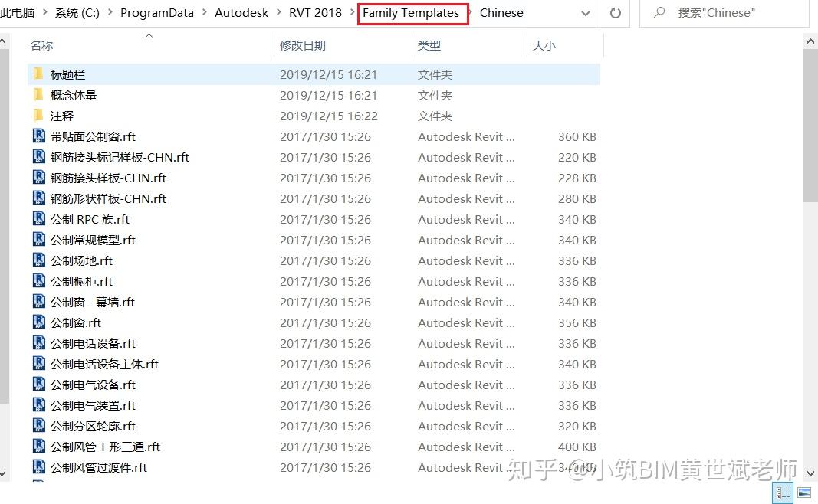
Task: Click the file icon of 公制窗 - 幕墙.rft
Action: tap(38, 302)
